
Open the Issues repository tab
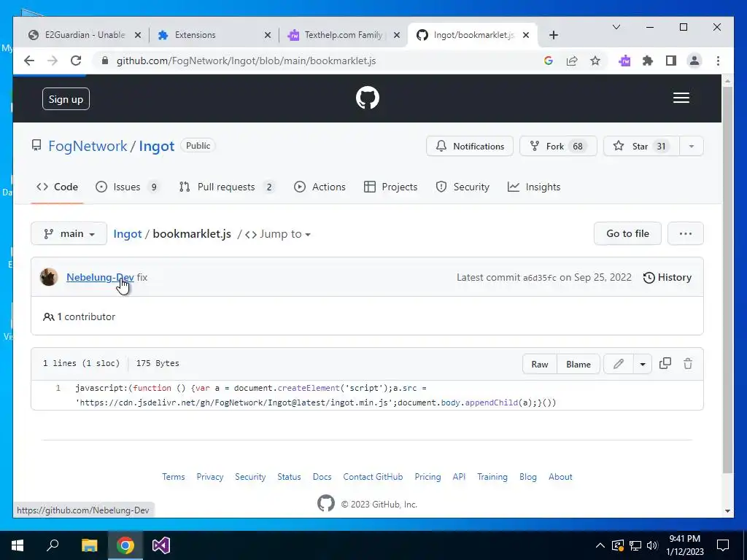127,187
